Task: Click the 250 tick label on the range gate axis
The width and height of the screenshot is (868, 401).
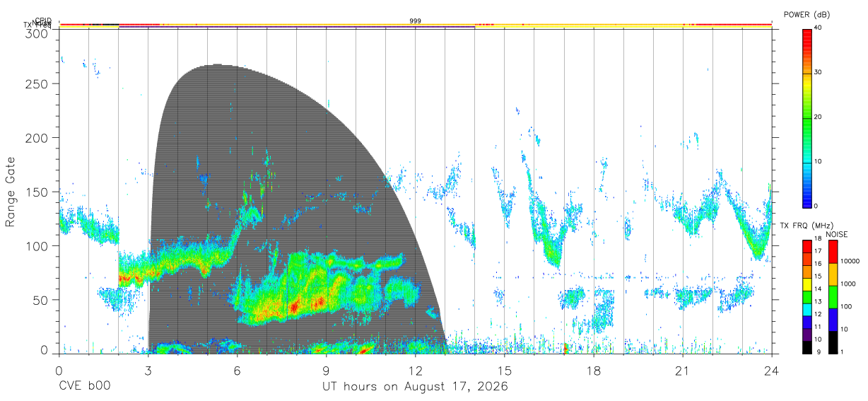Action: (x=37, y=83)
